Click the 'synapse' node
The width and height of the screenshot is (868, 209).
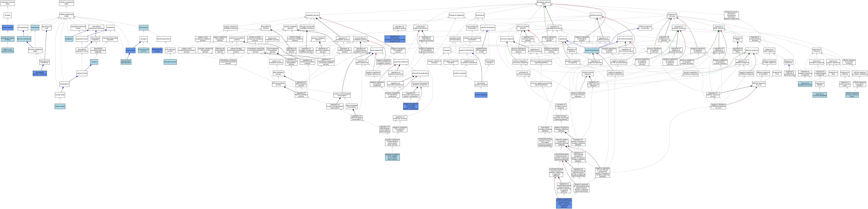[x=144, y=39]
